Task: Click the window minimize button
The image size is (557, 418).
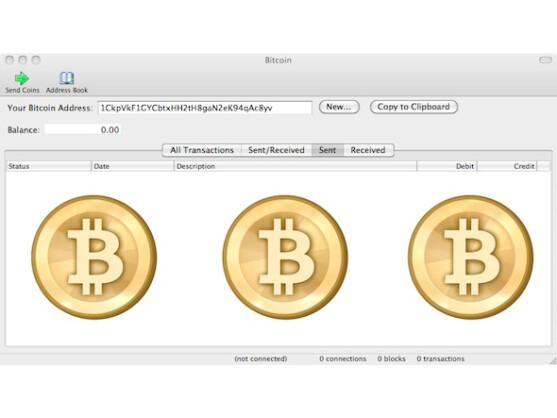Action: tap(23, 60)
